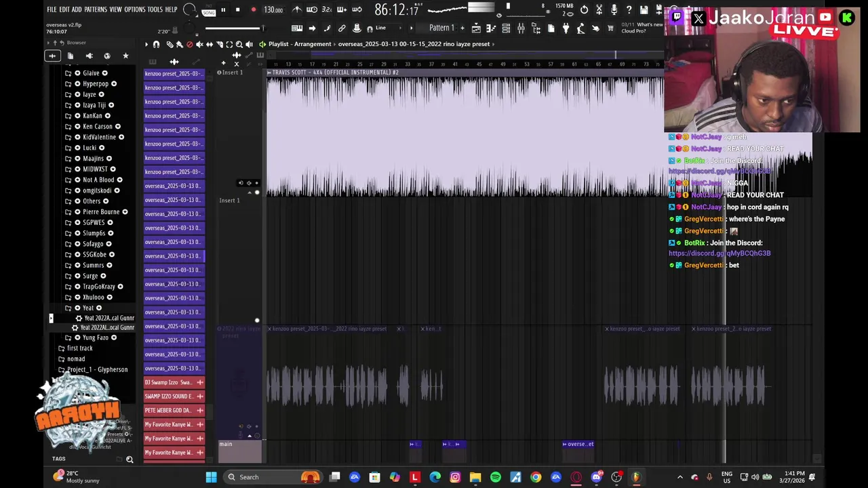Select the playlist paint brush tool
The width and height of the screenshot is (868, 488).
pyautogui.click(x=179, y=44)
